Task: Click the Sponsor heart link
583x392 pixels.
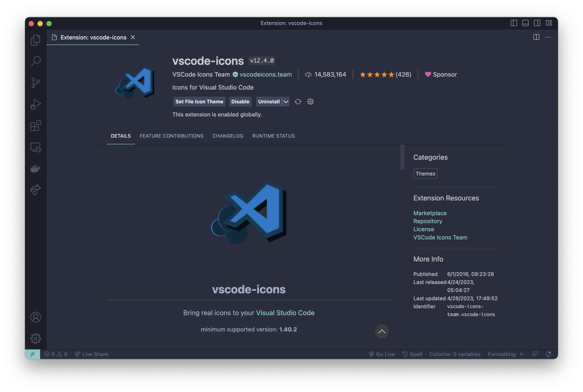Action: 441,74
